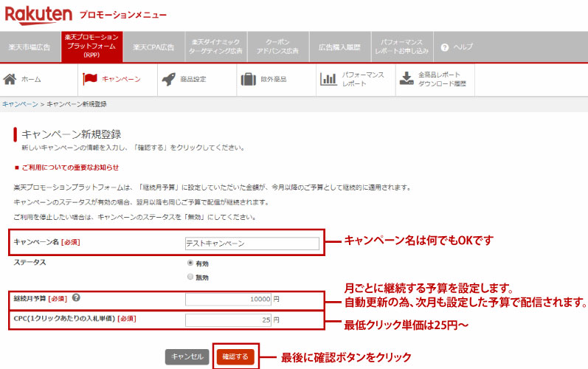Click the CPC bid amount input field
This screenshot has height=369, width=588.
(x=229, y=320)
